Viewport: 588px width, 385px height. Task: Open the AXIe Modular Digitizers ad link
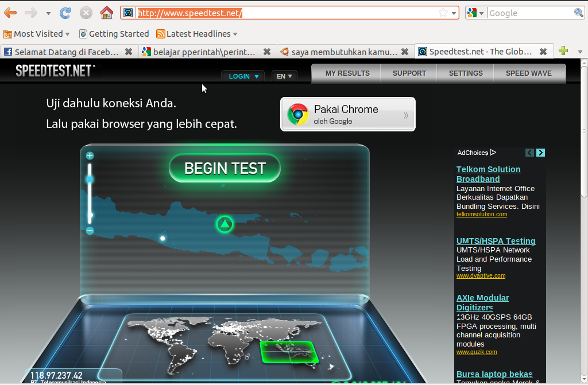tap(482, 302)
